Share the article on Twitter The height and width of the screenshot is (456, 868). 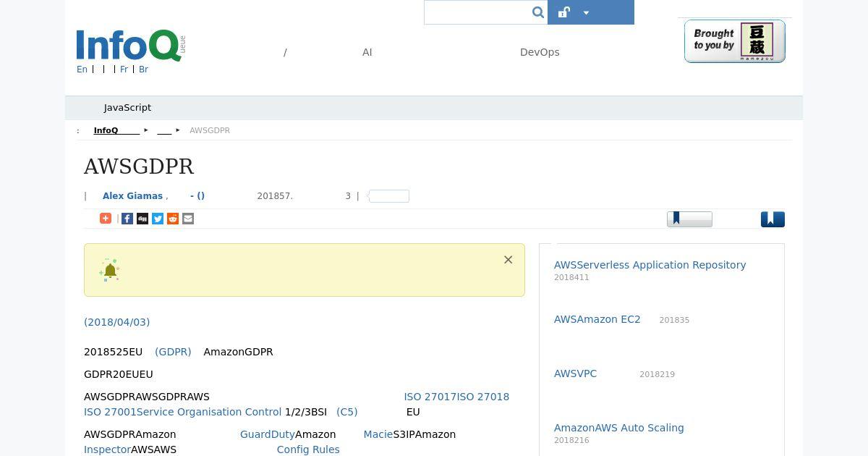158,219
